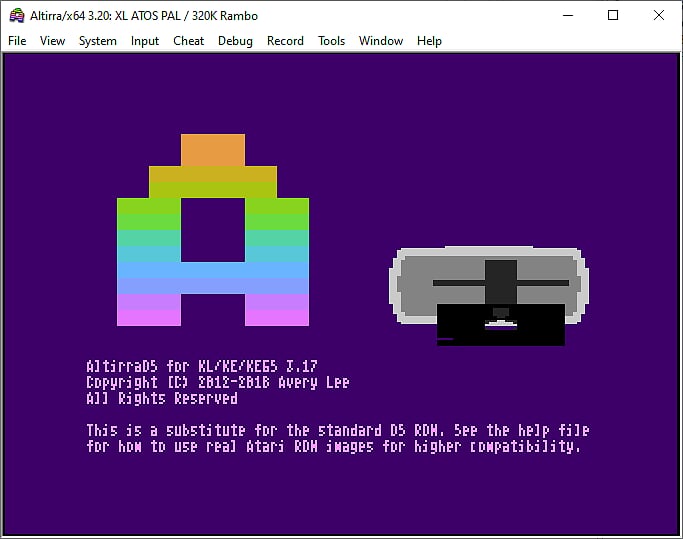Click the window title 'Altirra/x64 3.20: XL ATOS PAL / 320K Rambo'

click(x=144, y=16)
